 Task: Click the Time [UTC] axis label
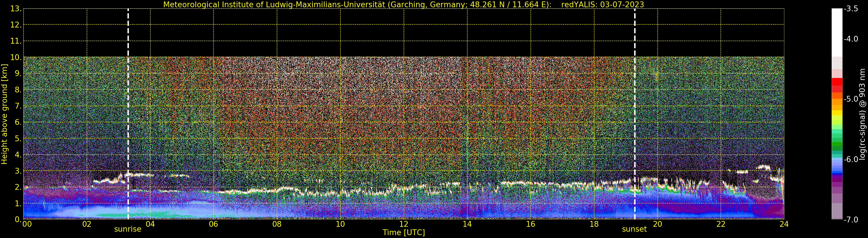(x=404, y=233)
